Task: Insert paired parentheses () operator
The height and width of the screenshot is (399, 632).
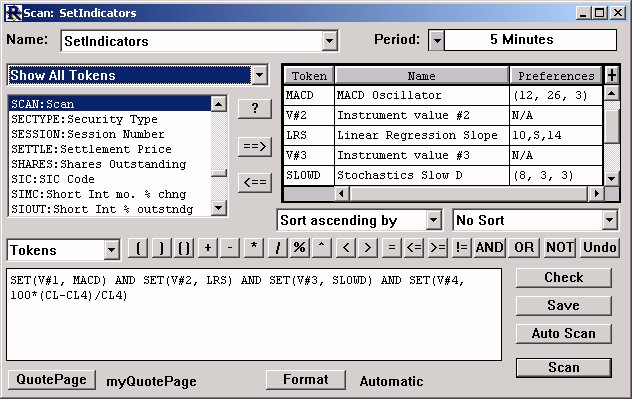Action: point(184,248)
